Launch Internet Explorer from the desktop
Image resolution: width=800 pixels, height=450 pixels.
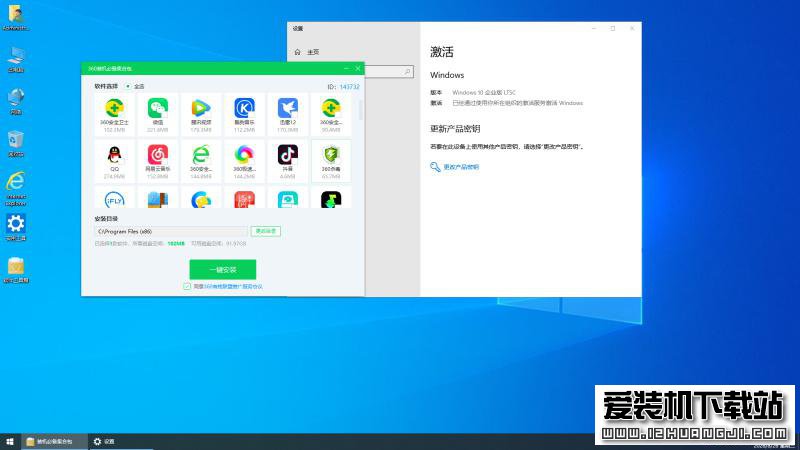[x=16, y=189]
